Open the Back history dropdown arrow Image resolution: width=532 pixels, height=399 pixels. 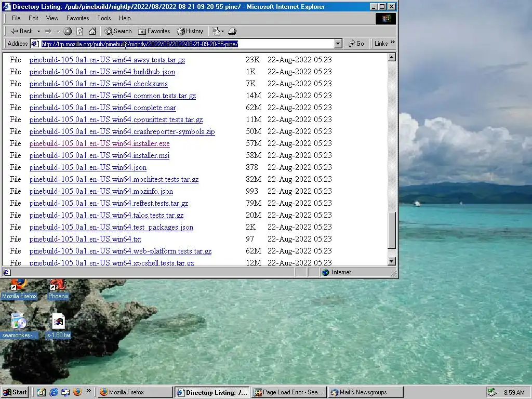point(38,31)
